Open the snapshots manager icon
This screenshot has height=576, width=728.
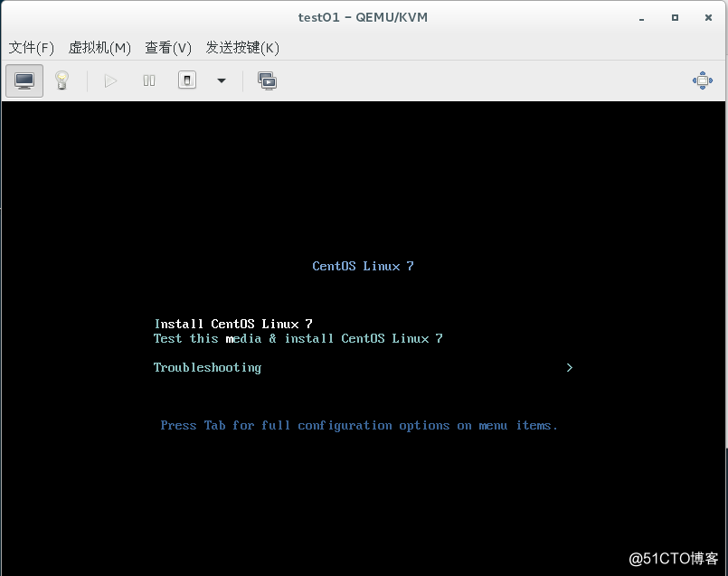coord(267,80)
